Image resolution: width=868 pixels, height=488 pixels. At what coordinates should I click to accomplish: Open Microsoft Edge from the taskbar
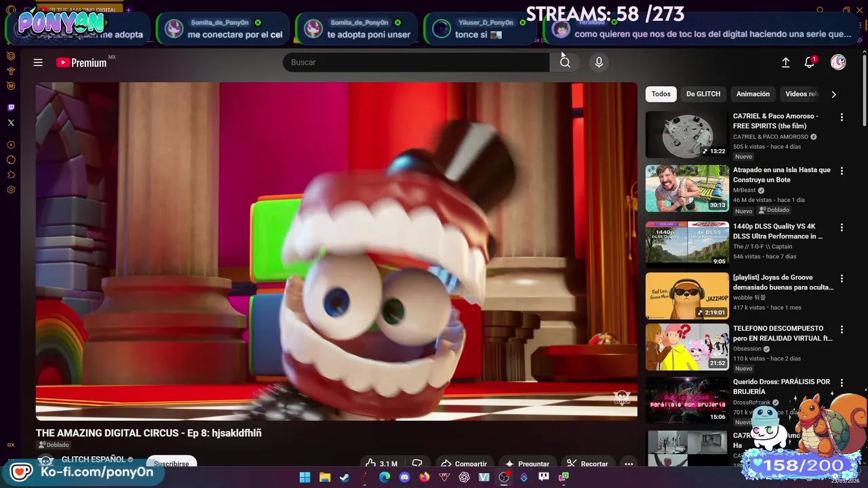coord(384,477)
